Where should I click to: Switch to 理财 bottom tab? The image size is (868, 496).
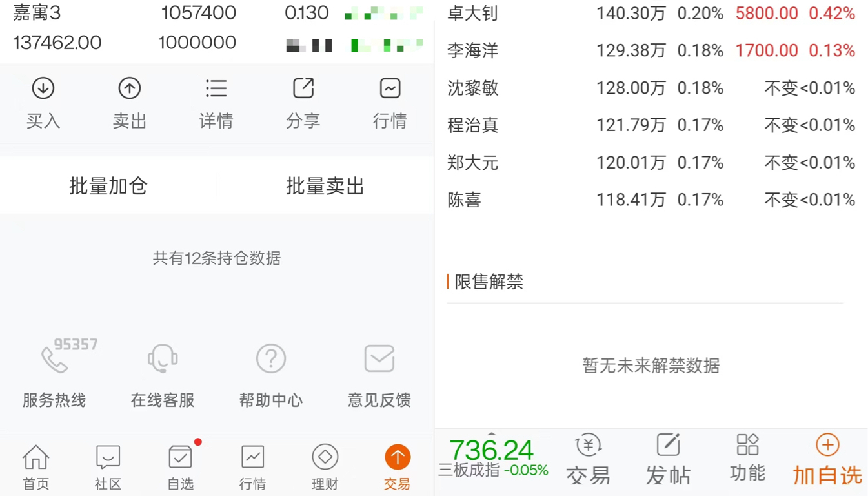(325, 466)
